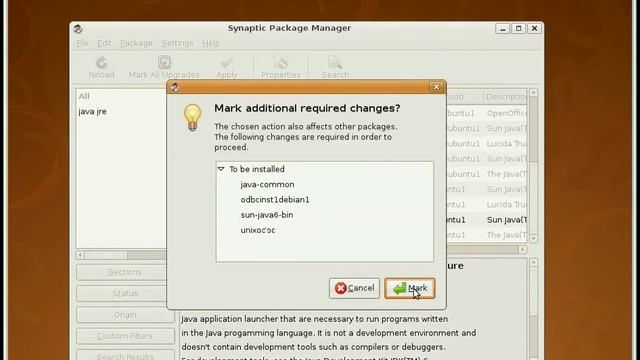The width and height of the screenshot is (640, 360).
Task: Click the Status filter button
Action: click(125, 293)
